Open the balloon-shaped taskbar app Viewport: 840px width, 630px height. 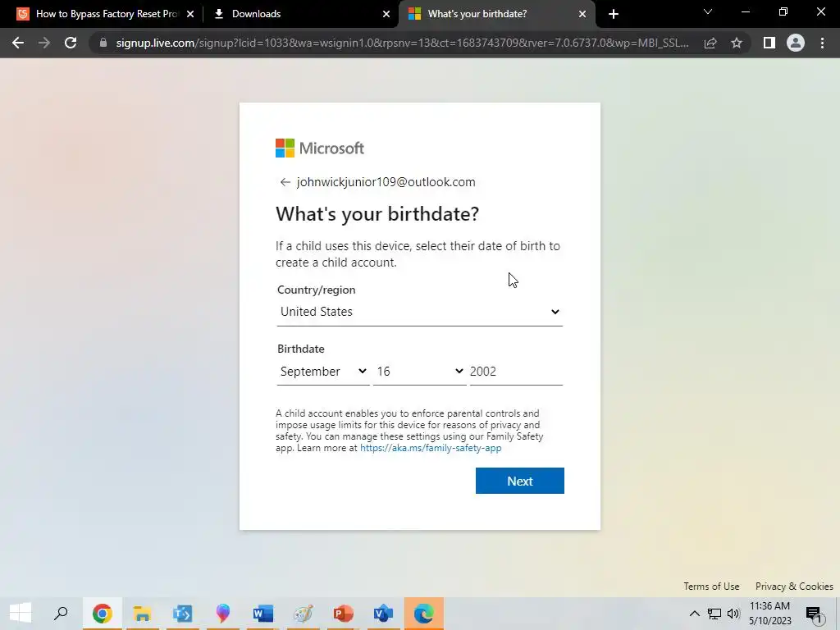(x=222, y=614)
